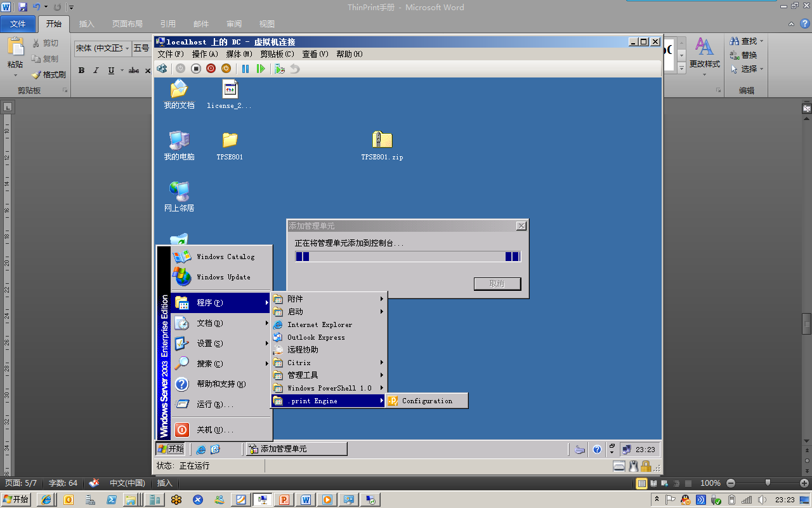
Task: Click the zoom out minus button in Word
Action: [x=731, y=483]
